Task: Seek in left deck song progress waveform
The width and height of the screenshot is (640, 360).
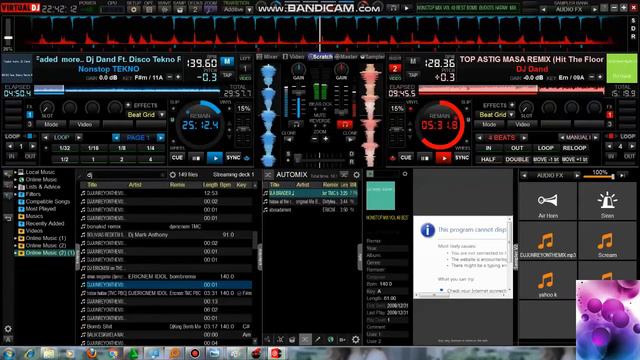Action: tap(127, 90)
